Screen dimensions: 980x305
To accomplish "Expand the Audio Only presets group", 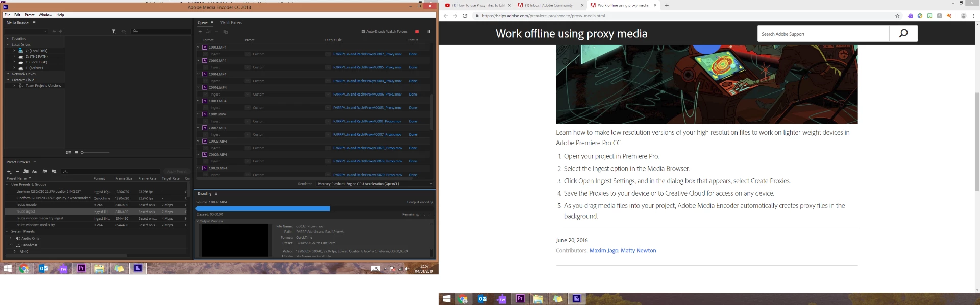I will point(11,238).
